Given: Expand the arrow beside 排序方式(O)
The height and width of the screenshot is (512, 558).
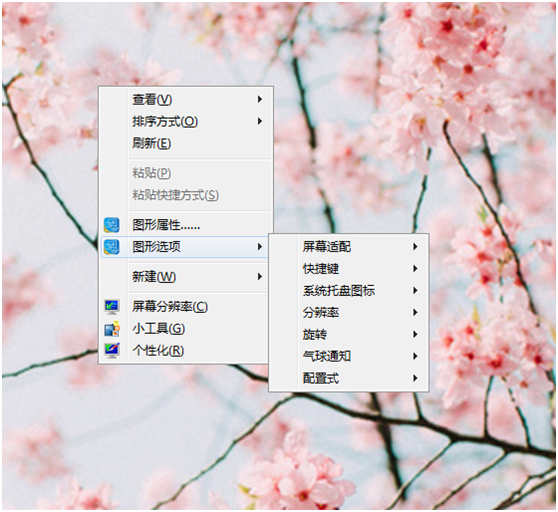Looking at the screenshot, I should 260,121.
